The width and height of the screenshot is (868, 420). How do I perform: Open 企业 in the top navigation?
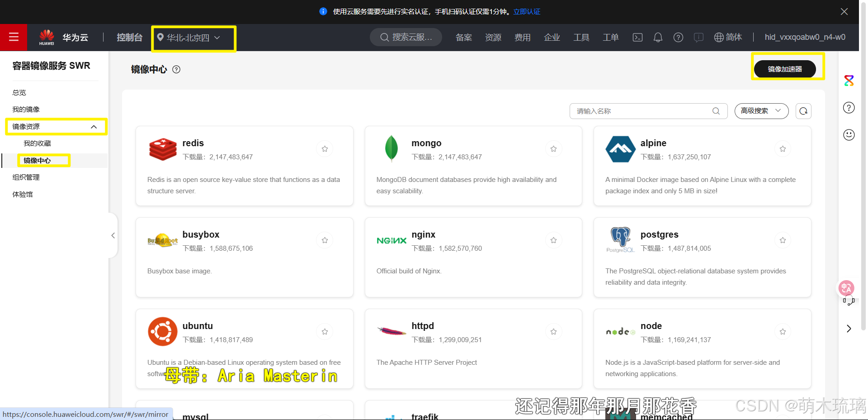(552, 38)
